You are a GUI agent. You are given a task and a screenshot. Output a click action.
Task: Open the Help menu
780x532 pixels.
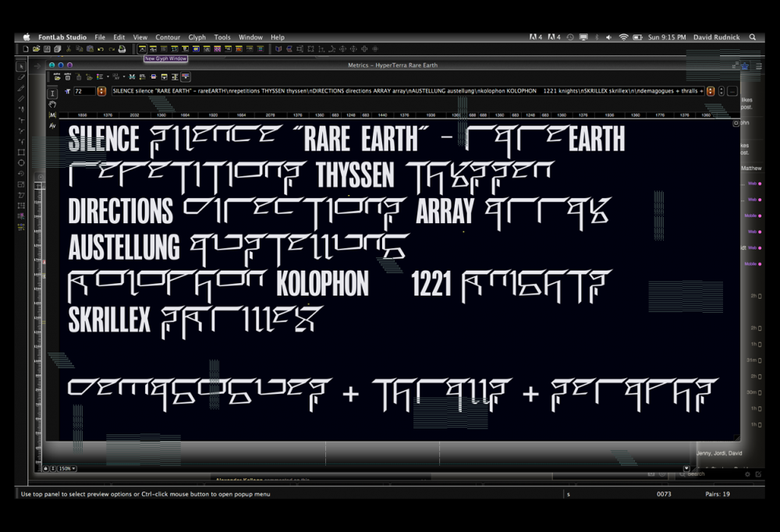coord(278,37)
